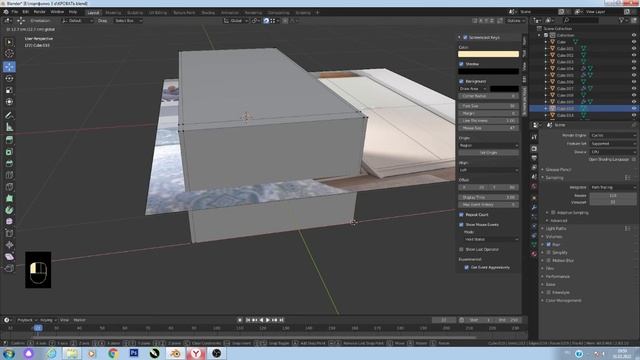Toggle the Background checkbox

(x=461, y=81)
